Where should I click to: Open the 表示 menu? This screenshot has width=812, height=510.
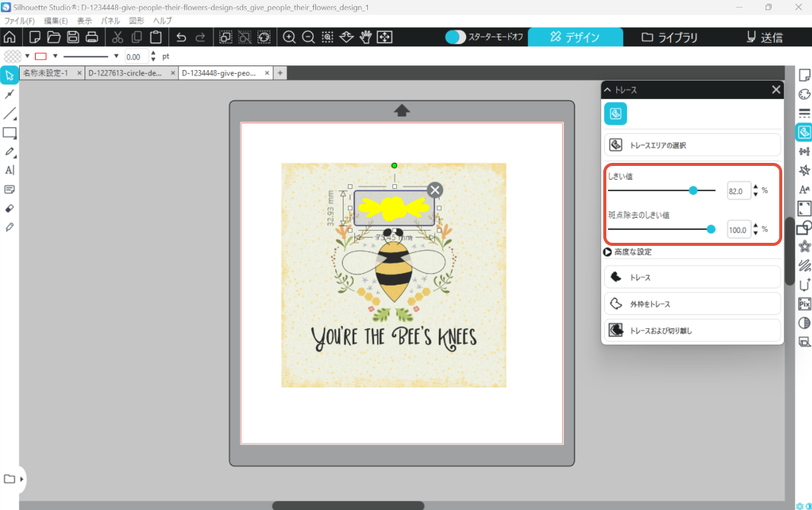pyautogui.click(x=85, y=21)
